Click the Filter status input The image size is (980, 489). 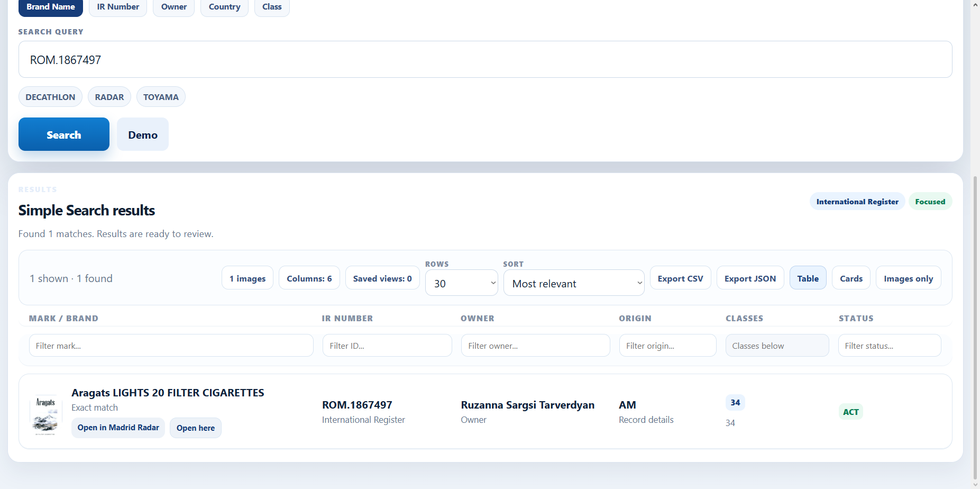pyautogui.click(x=890, y=346)
